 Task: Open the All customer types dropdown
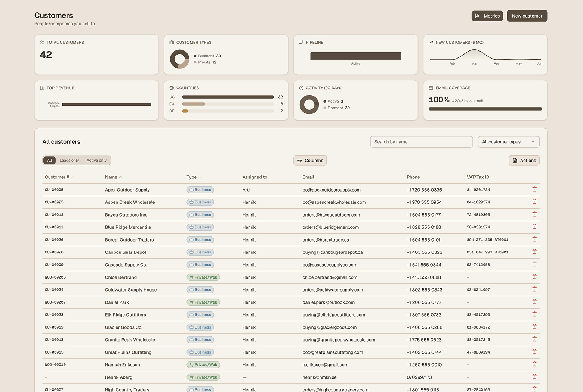tap(509, 142)
